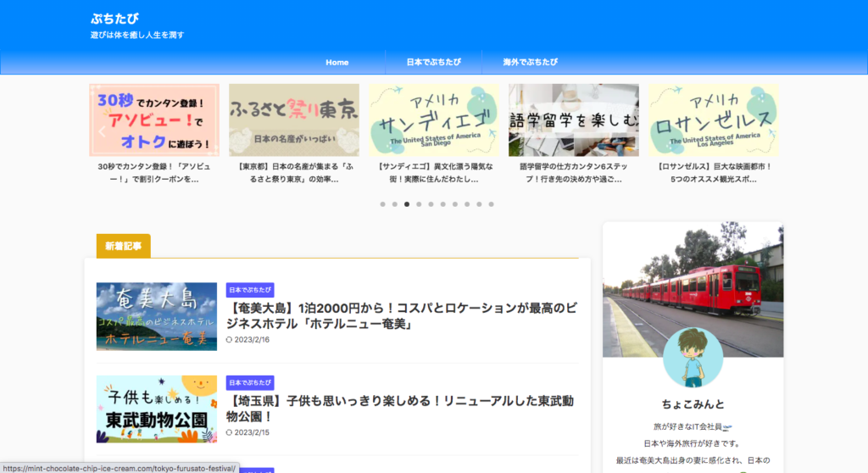
Task: Select the 新着記事 tab
Action: pos(124,246)
